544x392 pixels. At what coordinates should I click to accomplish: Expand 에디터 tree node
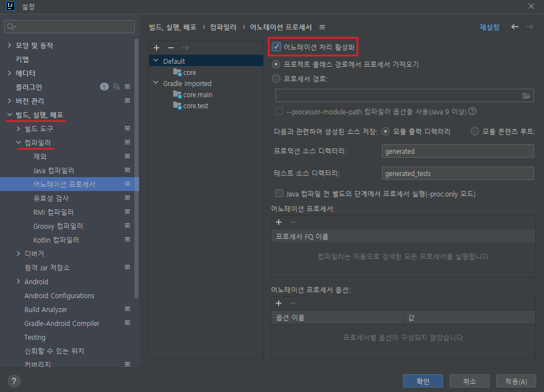[x=9, y=73]
